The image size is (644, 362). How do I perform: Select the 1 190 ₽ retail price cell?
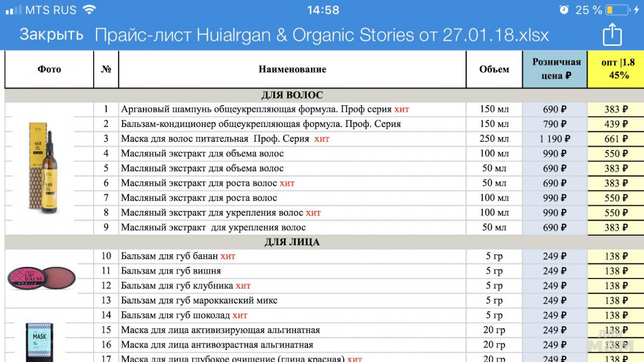(x=555, y=139)
